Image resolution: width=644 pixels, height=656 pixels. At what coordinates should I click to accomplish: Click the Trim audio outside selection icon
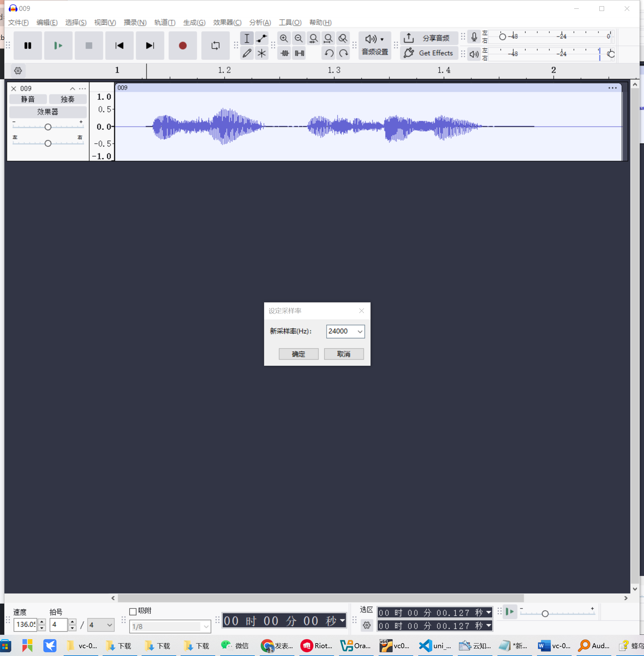click(284, 53)
